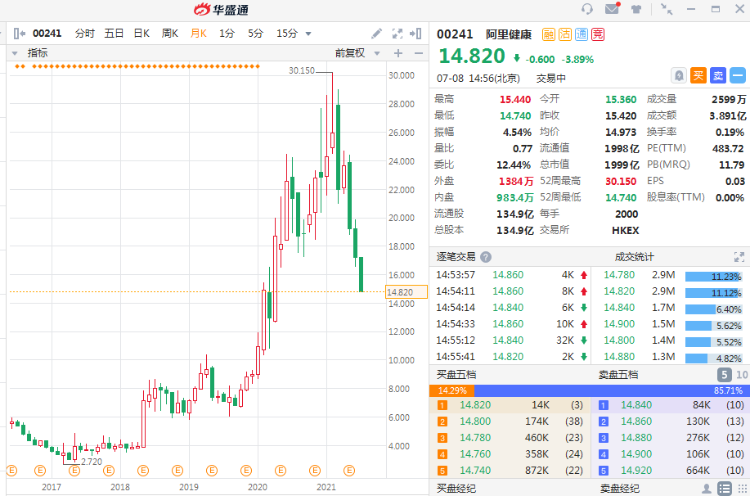Click the 52周最高 value 30.150
Viewport: 750px width, 496px height.
point(621,181)
